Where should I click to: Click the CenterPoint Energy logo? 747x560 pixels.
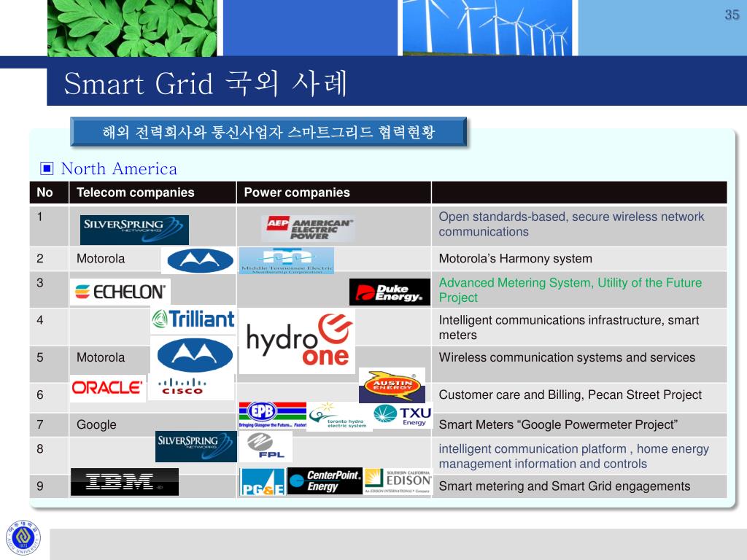tap(325, 481)
